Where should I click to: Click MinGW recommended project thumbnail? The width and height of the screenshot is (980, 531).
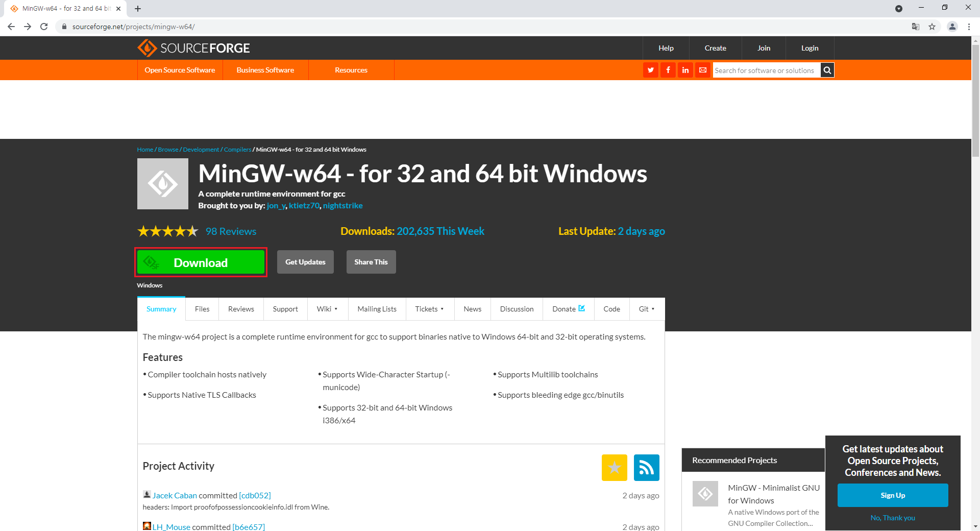(705, 494)
